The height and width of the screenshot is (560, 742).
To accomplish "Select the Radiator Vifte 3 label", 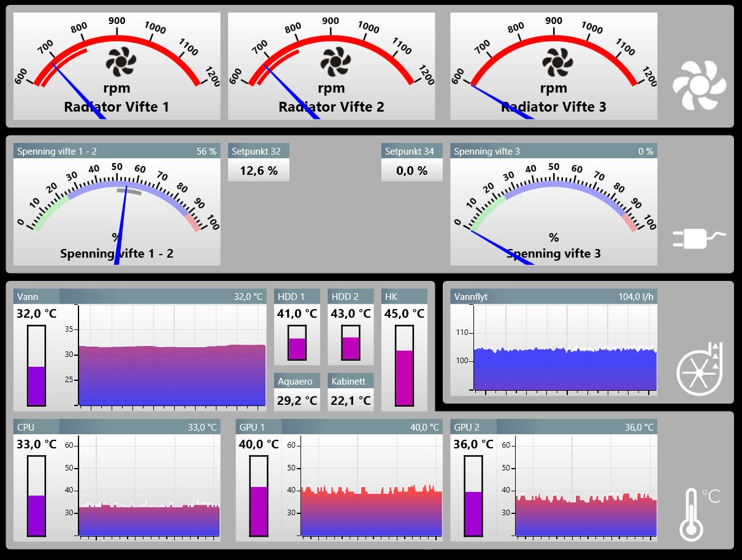I will click(x=554, y=107).
